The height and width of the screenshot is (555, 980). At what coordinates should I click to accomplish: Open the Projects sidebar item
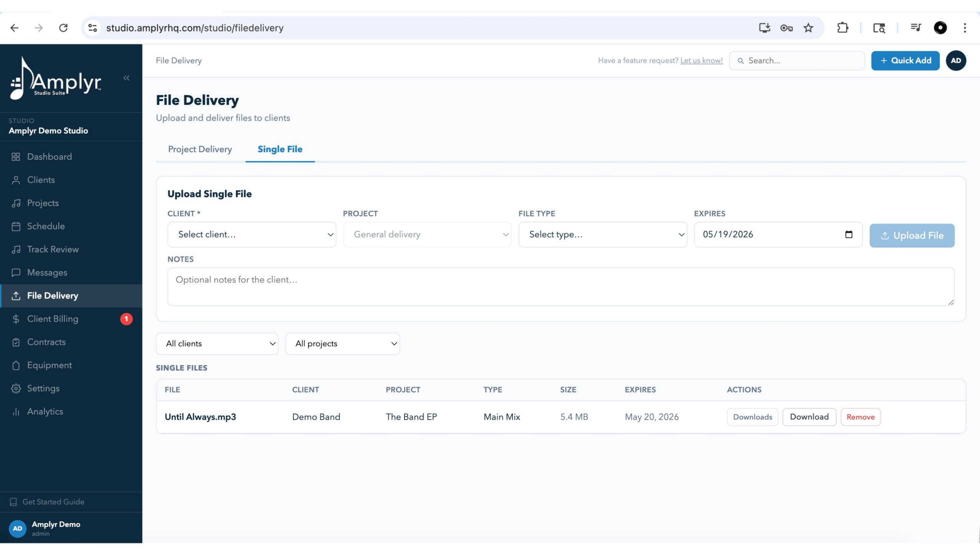point(43,203)
